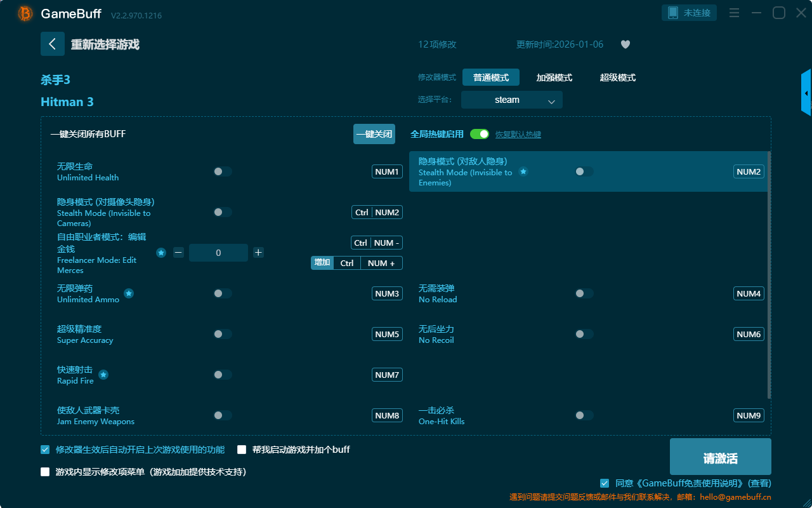This screenshot has height=508, width=812.
Task: Click the back arrow to reselect game
Action: [x=52, y=44]
